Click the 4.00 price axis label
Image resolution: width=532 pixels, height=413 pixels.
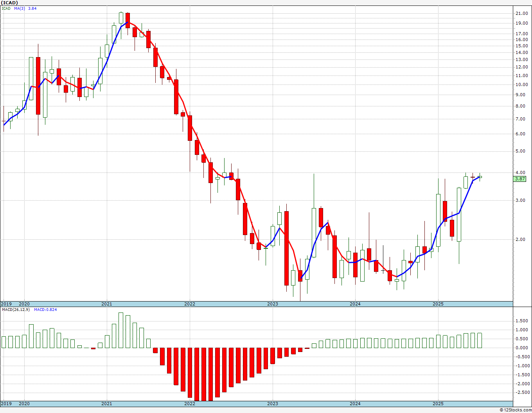point(521,173)
